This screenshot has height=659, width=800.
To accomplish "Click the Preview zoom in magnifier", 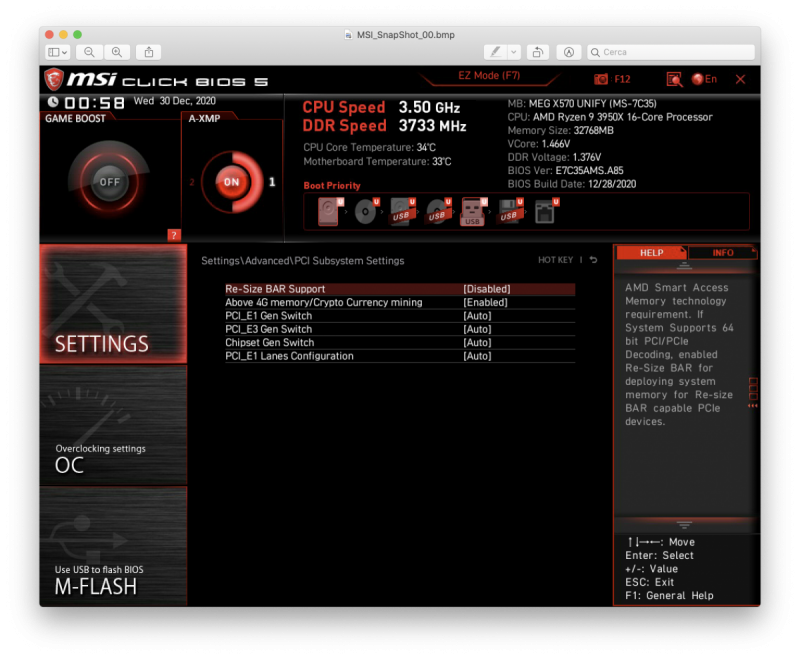I will 117,52.
